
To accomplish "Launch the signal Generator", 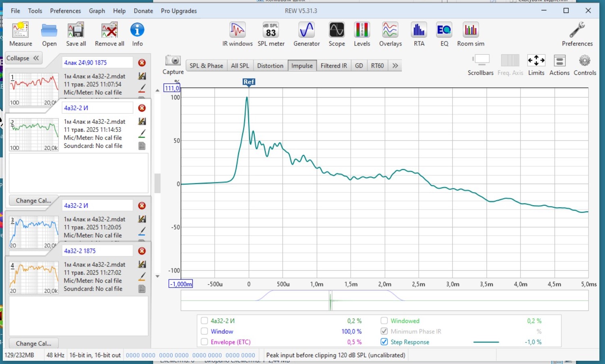I will 306,34.
